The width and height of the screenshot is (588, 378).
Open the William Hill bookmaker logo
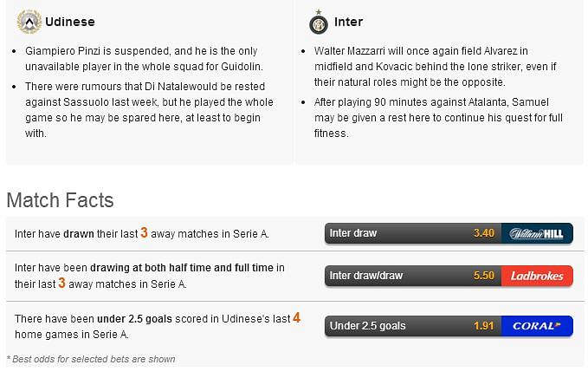tap(537, 233)
